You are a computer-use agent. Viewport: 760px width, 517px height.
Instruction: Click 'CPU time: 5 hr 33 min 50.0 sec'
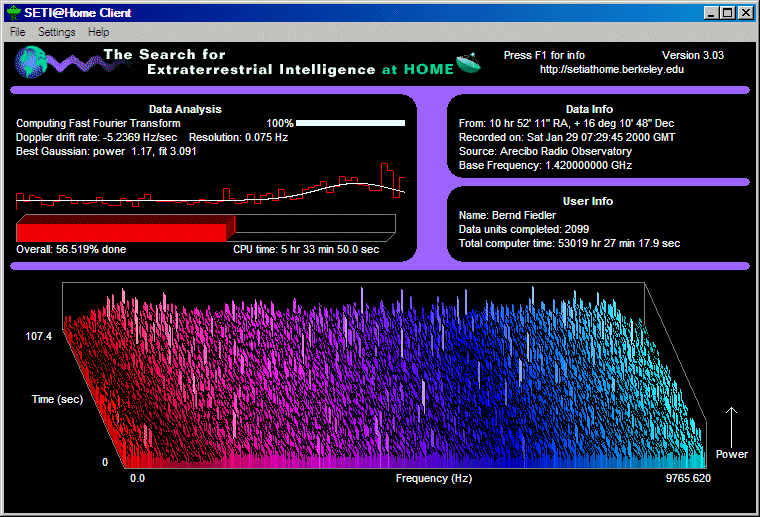306,249
